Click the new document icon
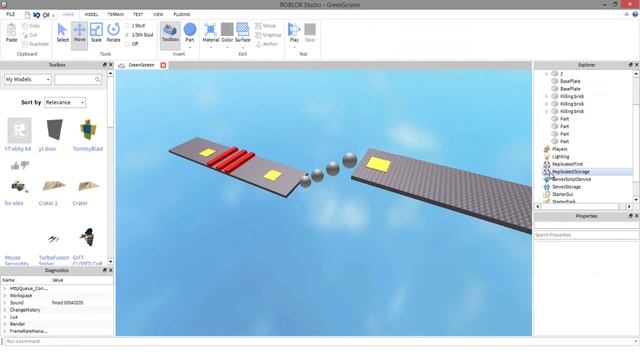Image resolution: width=640 pixels, height=360 pixels. click(x=27, y=15)
